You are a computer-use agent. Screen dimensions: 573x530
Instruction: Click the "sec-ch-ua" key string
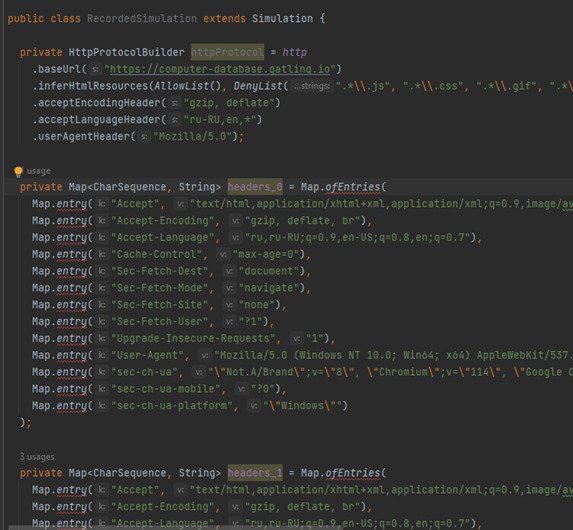tap(144, 372)
